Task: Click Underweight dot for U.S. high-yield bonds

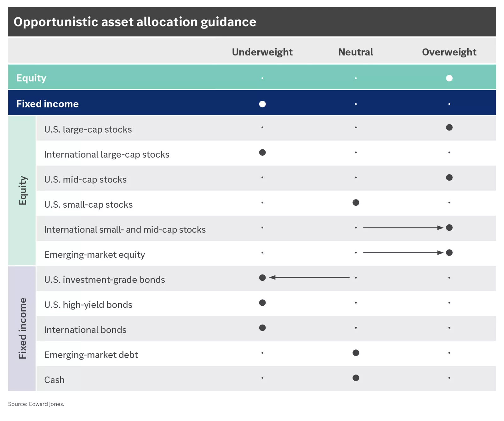Action: click(x=262, y=303)
